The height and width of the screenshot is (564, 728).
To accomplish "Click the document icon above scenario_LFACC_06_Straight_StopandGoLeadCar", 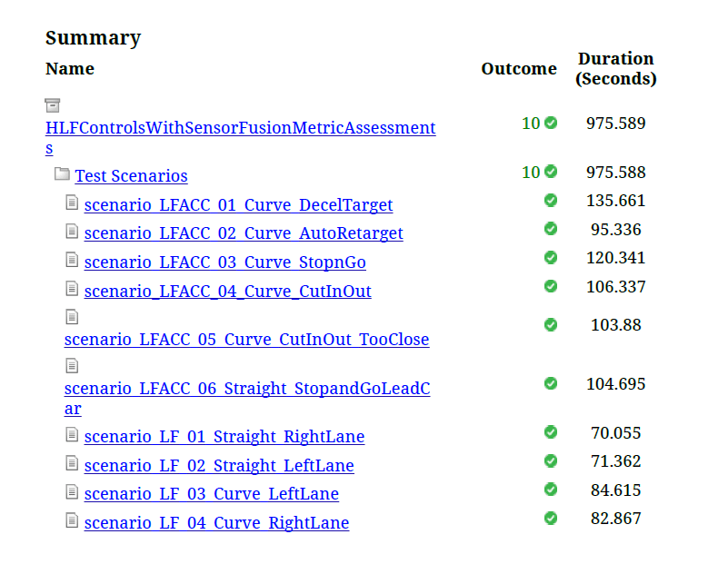I will (x=72, y=365).
